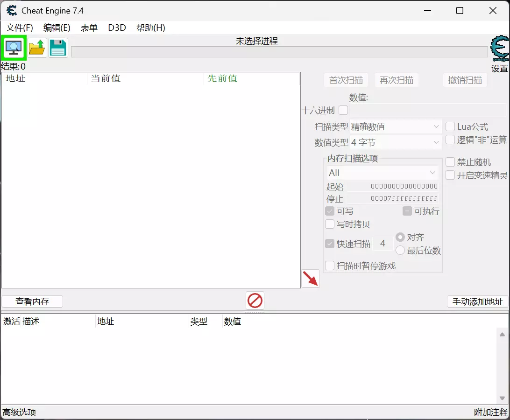The image size is (510, 420).
Task: Click the 首次扫描 button
Action: [346, 80]
